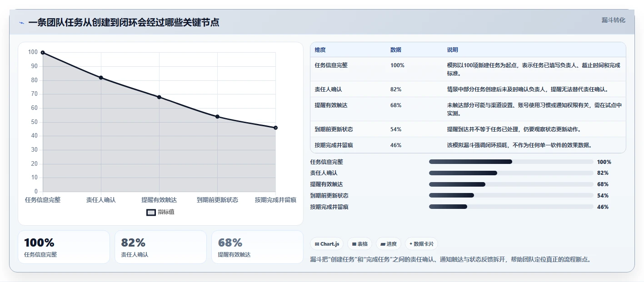The height and width of the screenshot is (282, 644).
Task: Select the 进度 chip
Action: 388,244
